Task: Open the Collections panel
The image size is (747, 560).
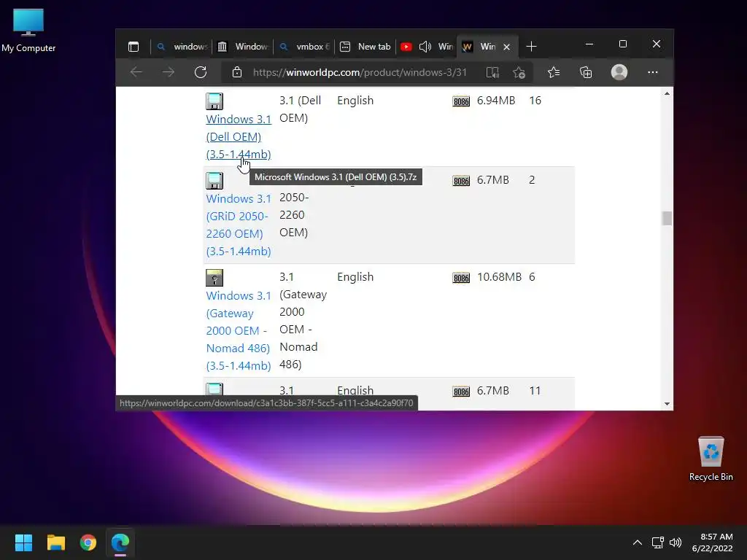Action: (586, 72)
